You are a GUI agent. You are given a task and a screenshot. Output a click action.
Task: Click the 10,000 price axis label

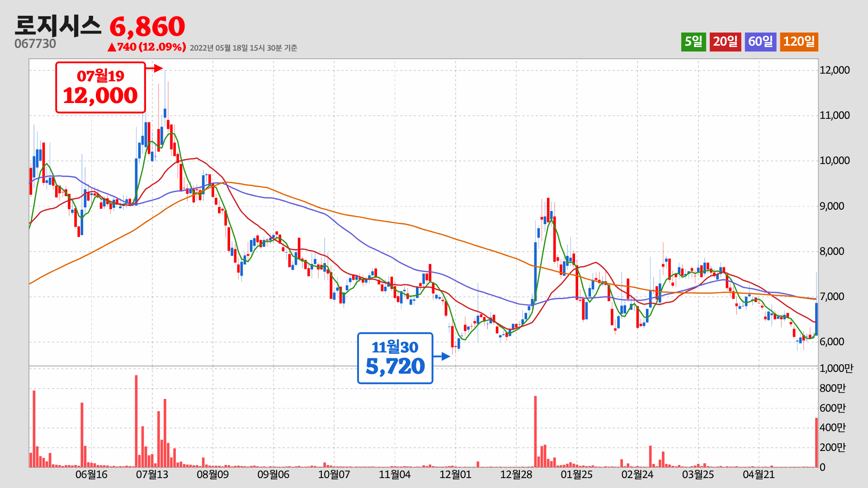coord(835,160)
